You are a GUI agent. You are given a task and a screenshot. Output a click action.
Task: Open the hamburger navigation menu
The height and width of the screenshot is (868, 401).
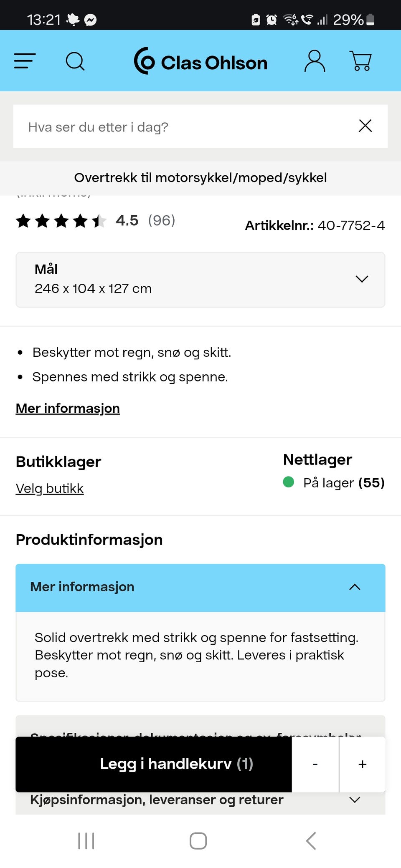[x=25, y=61]
